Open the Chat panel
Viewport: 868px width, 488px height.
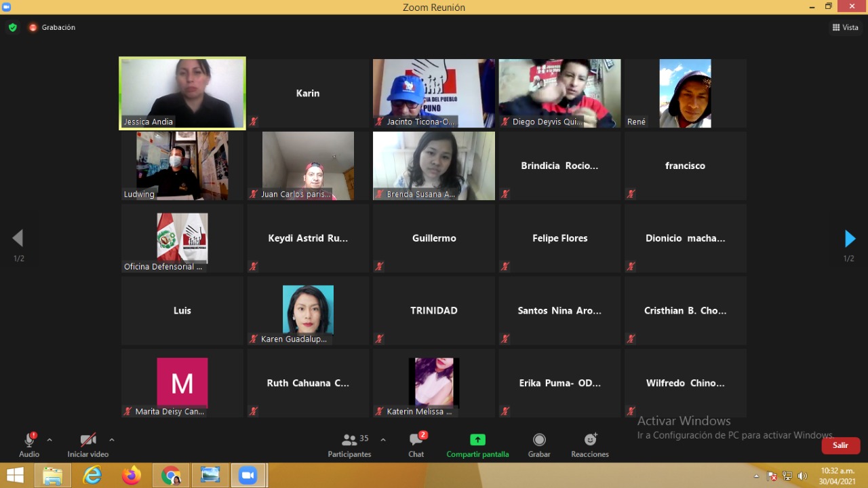coord(416,445)
